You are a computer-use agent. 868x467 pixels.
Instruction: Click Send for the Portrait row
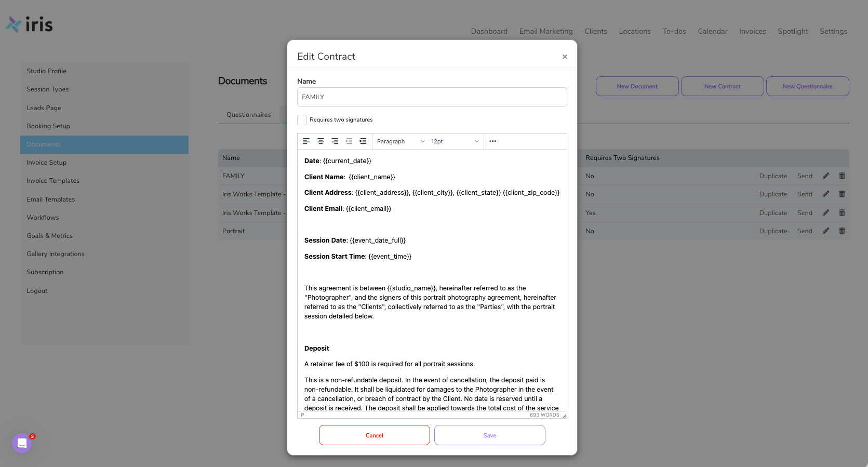805,231
